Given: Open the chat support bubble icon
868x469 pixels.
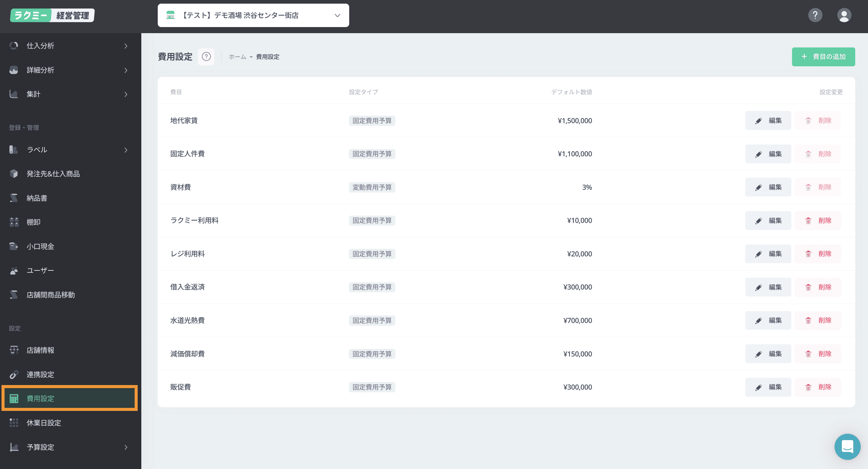Looking at the screenshot, I should coord(847,446).
